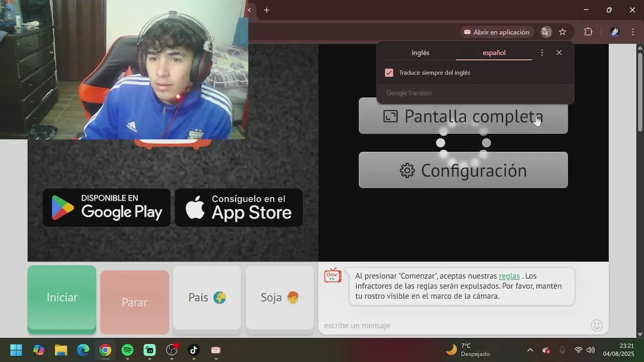644x362 pixels.
Task: Click the cloud sync tray icon
Action: tap(546, 350)
